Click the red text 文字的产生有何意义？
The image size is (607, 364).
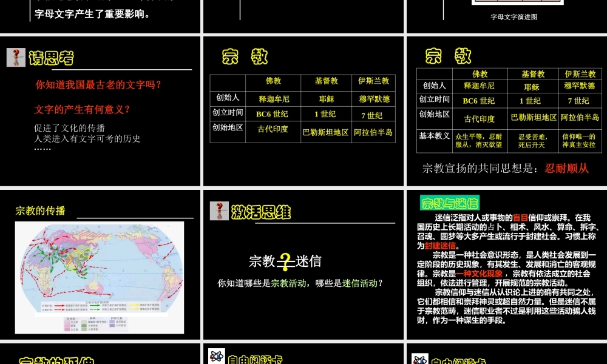[x=83, y=109]
